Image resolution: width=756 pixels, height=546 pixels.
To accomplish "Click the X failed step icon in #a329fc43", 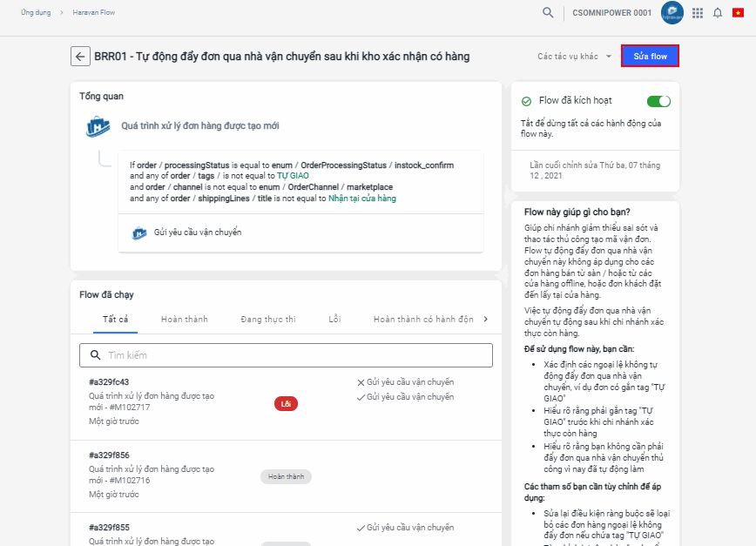I will pyautogui.click(x=361, y=382).
